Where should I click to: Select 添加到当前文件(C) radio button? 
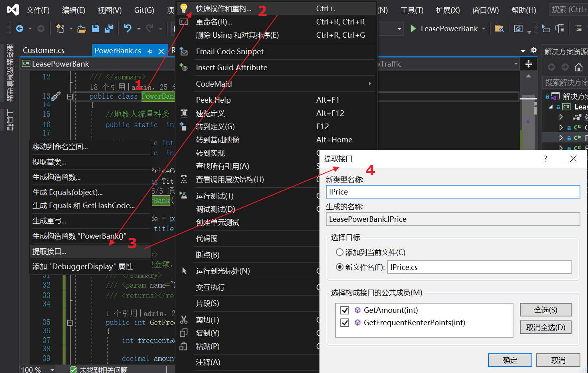(x=340, y=252)
